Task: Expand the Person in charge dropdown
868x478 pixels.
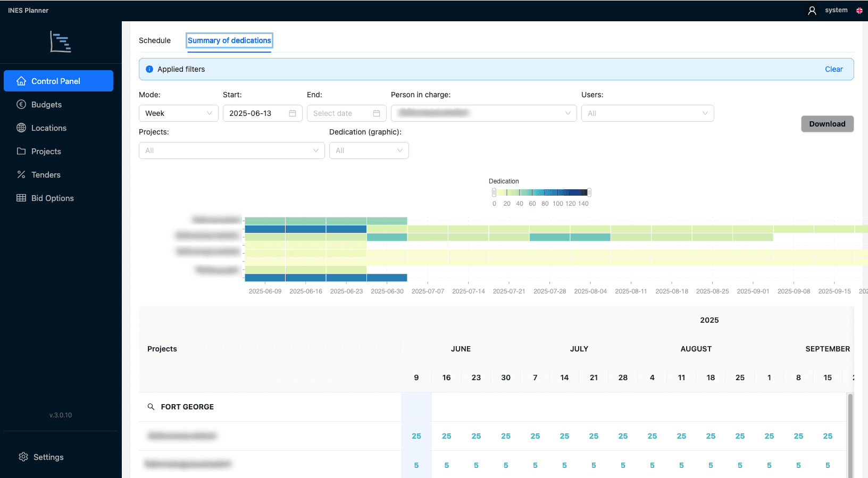Action: pos(484,113)
